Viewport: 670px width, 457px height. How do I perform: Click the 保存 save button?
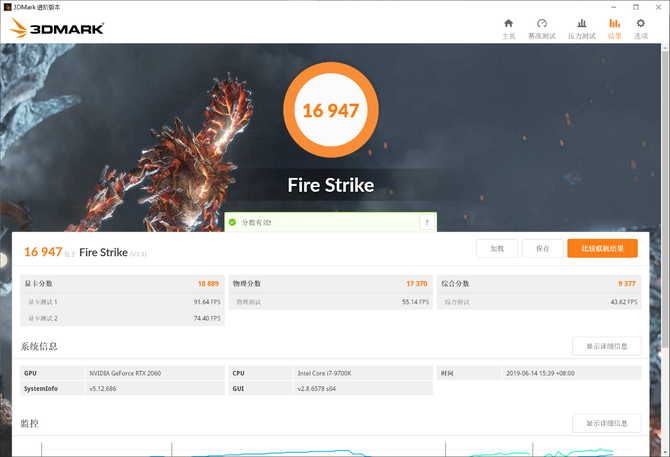point(543,248)
